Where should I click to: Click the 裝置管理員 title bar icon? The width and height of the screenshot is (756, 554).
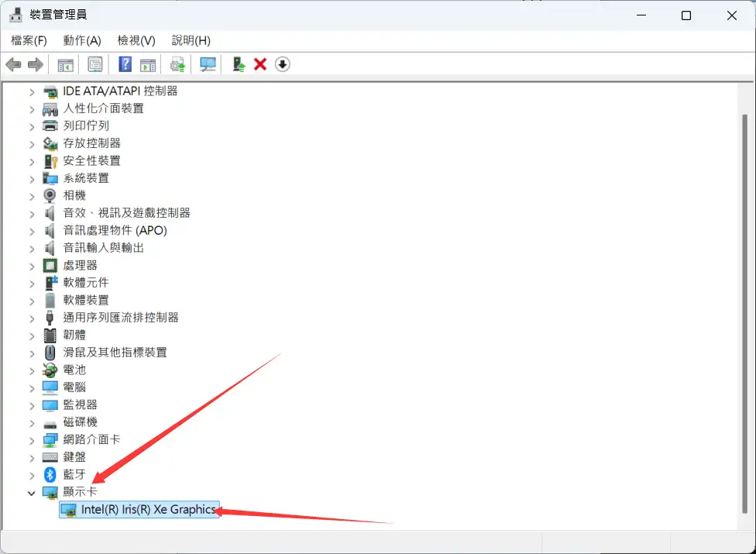point(15,15)
